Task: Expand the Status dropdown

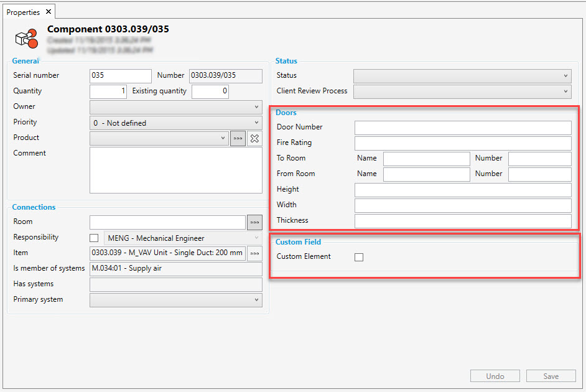Action: (x=462, y=76)
